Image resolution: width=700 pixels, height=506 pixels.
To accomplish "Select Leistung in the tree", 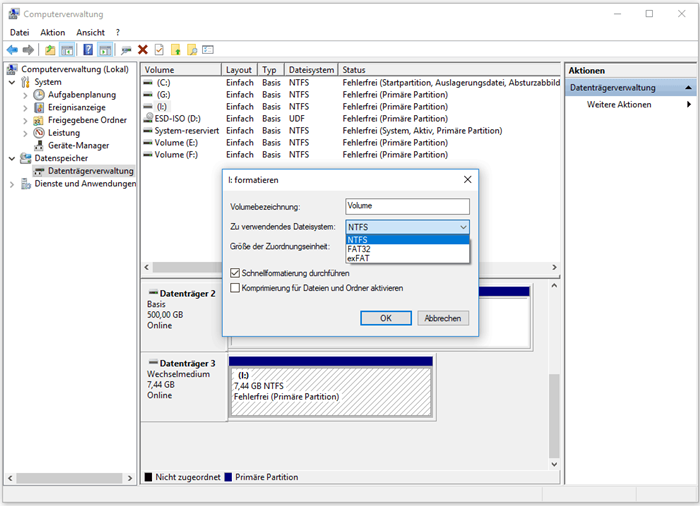I will pyautogui.click(x=64, y=133).
